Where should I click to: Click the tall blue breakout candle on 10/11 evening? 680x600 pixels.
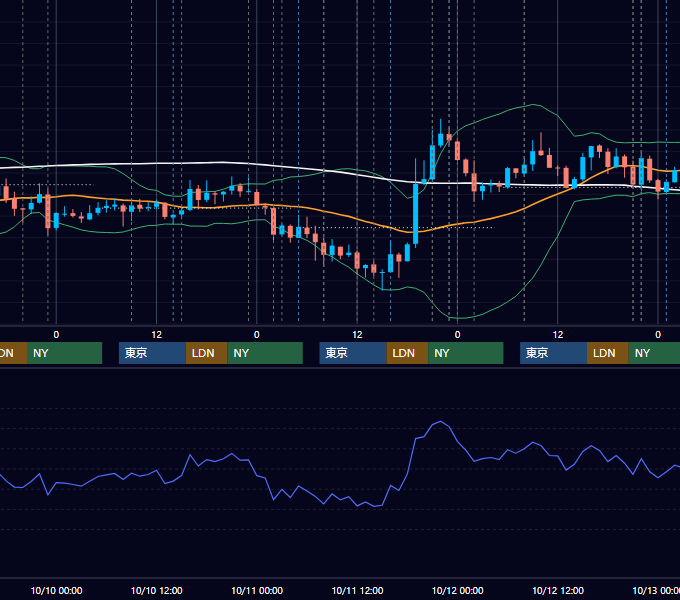(415, 214)
